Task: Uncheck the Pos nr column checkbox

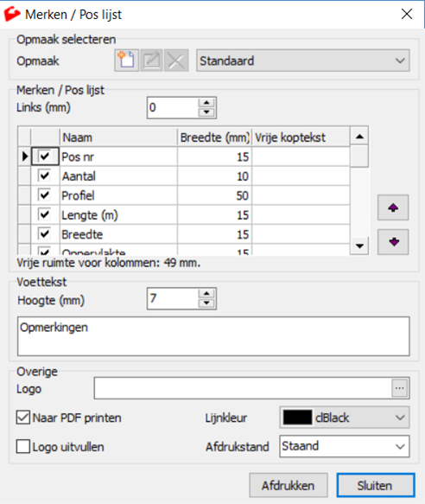Action: 44,156
